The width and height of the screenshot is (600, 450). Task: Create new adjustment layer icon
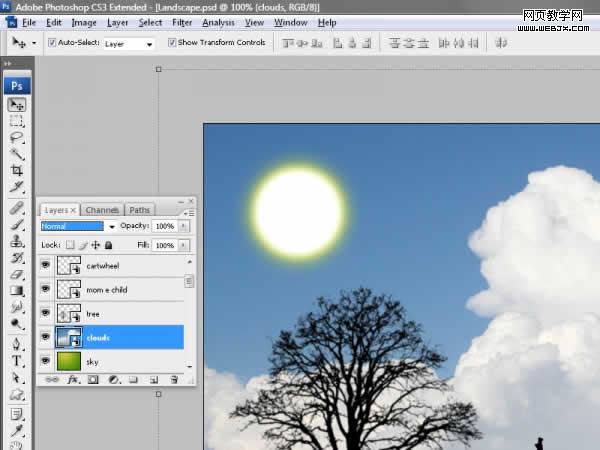(x=114, y=380)
